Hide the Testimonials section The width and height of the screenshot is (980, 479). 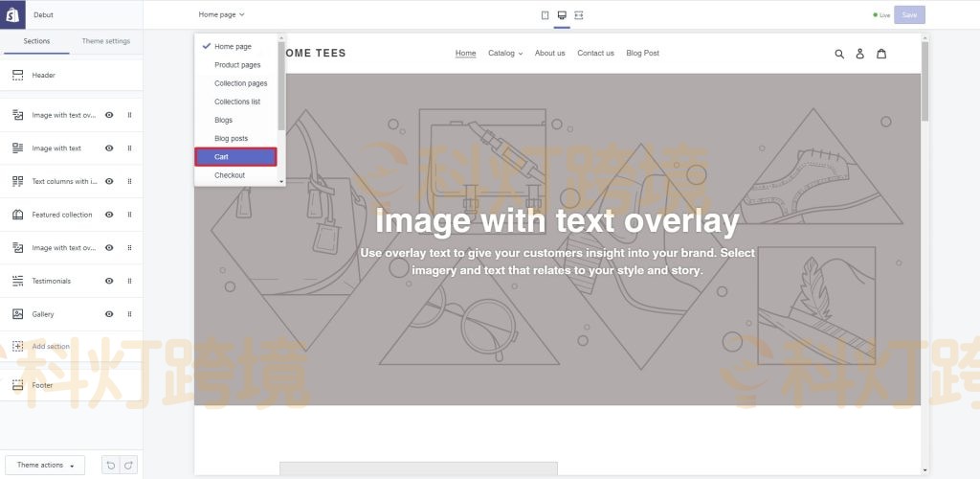[109, 281]
